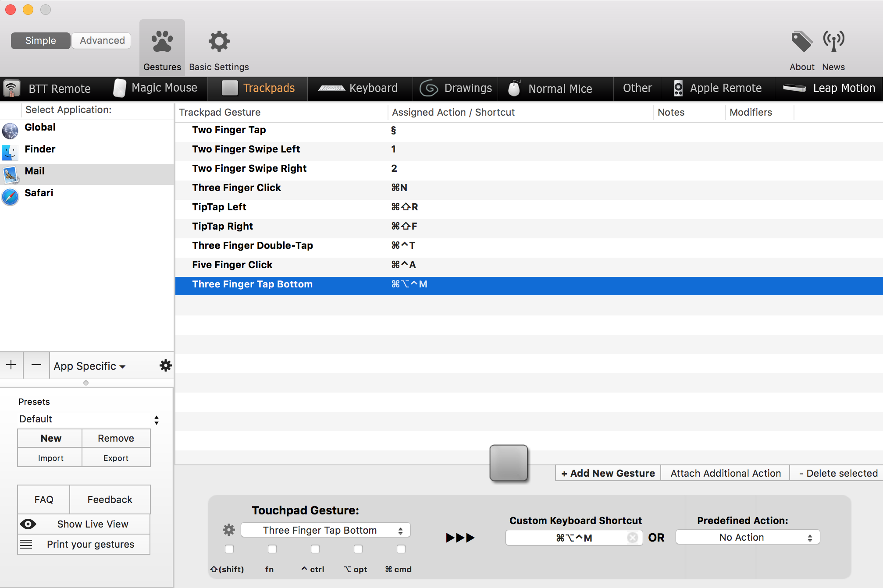Click the sidebar split divider handle
883x588 pixels.
click(86, 383)
